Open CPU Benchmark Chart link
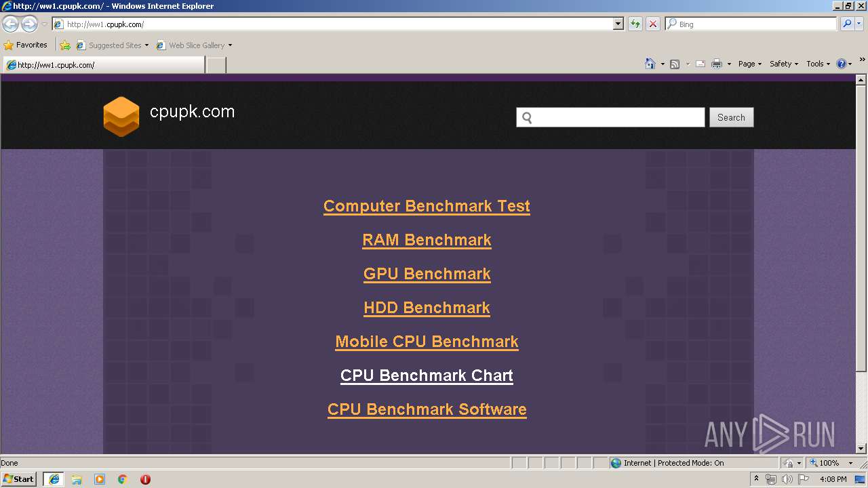The image size is (868, 488). [427, 375]
